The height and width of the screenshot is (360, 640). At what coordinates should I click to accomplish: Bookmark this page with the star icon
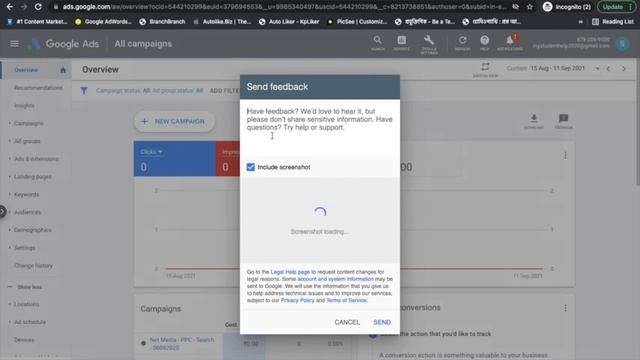coord(529,7)
